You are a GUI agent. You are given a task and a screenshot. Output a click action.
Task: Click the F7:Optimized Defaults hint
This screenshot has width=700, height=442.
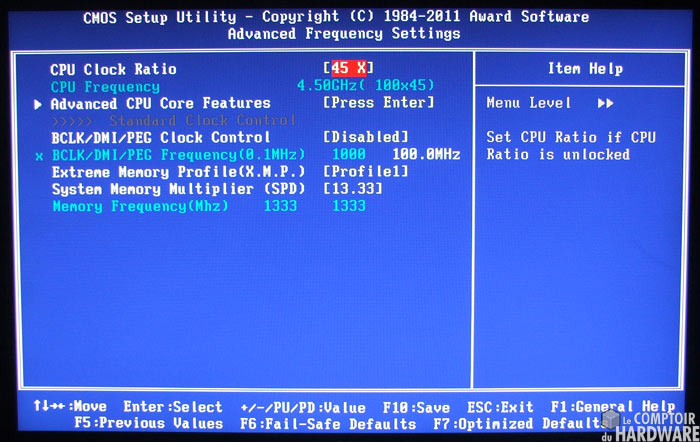click(x=522, y=423)
